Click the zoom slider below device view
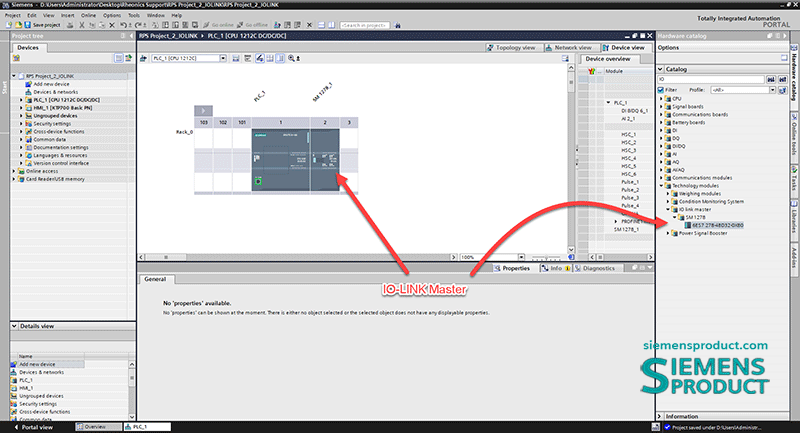Screen dimensions: 800x433 pos(548,257)
